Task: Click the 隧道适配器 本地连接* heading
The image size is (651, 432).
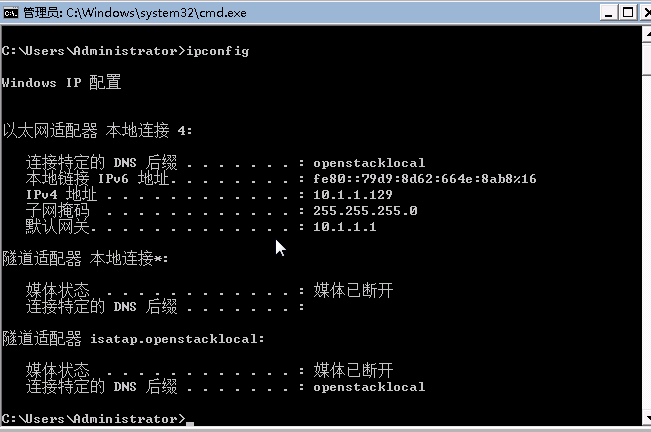Action: 85,259
